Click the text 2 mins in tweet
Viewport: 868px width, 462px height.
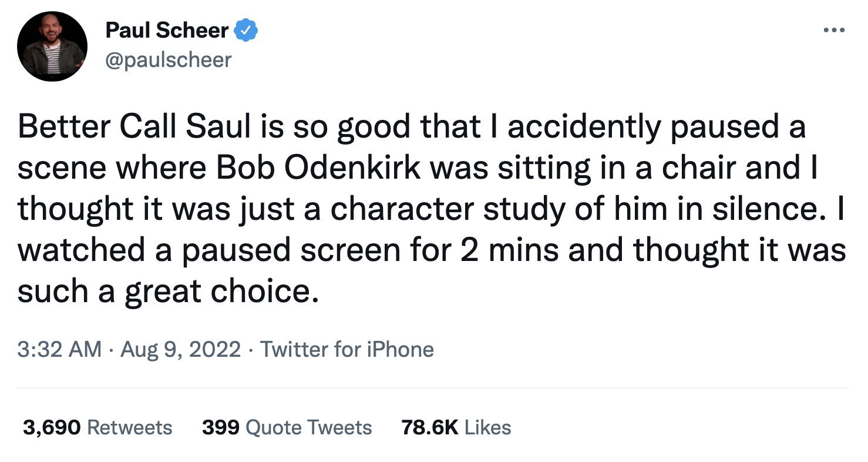point(500,250)
